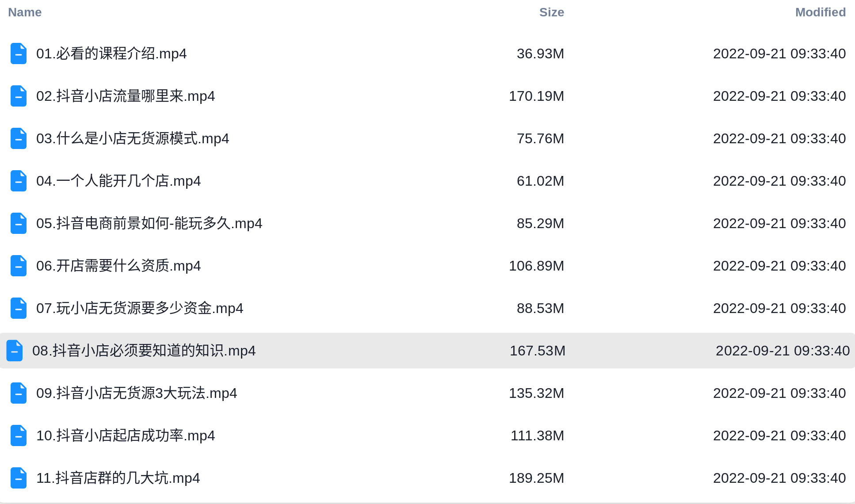The width and height of the screenshot is (855, 504).
Task: Select the 36.93M size entry
Action: coord(540,53)
